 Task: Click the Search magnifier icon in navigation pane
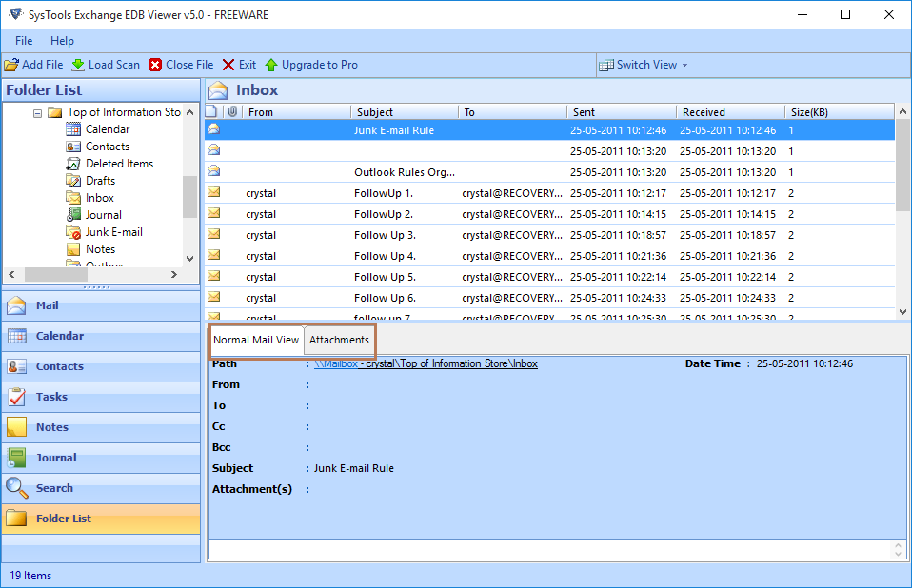coord(16,488)
